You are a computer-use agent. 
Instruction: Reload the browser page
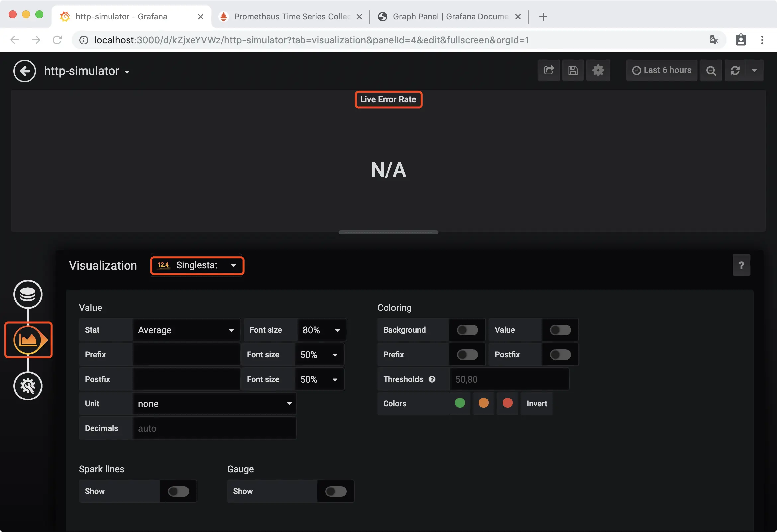click(57, 40)
